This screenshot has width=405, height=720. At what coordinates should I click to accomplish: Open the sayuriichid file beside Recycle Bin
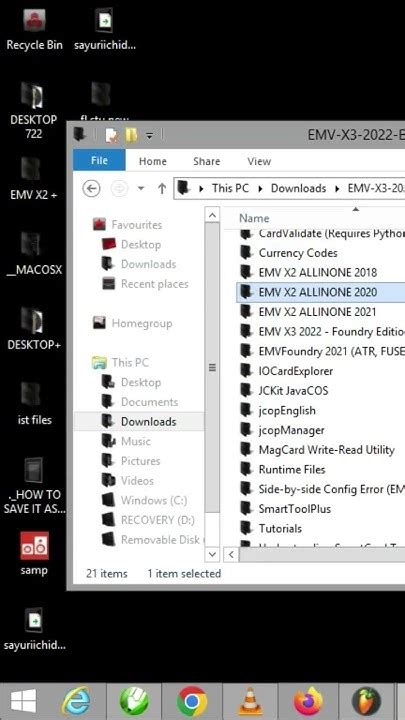(105, 30)
